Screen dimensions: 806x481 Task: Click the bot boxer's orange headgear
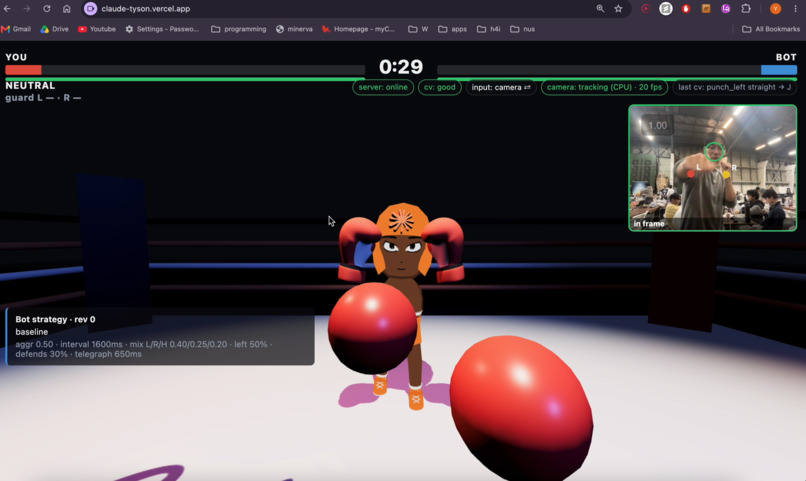point(402,221)
